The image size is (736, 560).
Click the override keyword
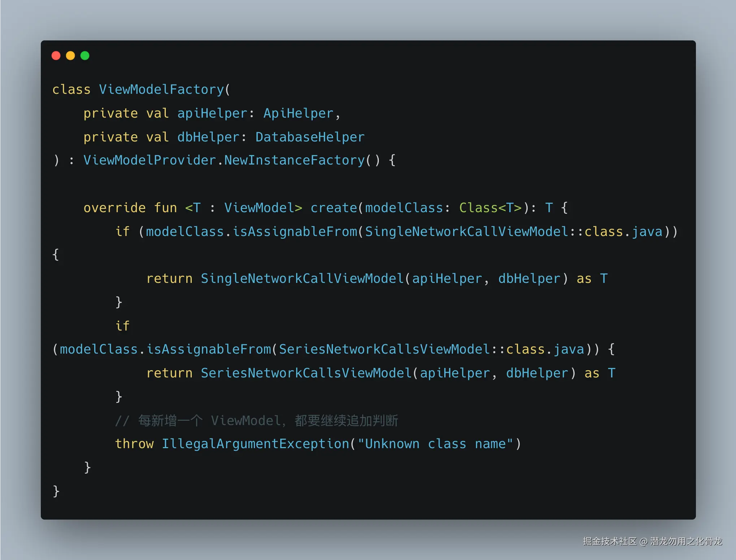(x=114, y=208)
